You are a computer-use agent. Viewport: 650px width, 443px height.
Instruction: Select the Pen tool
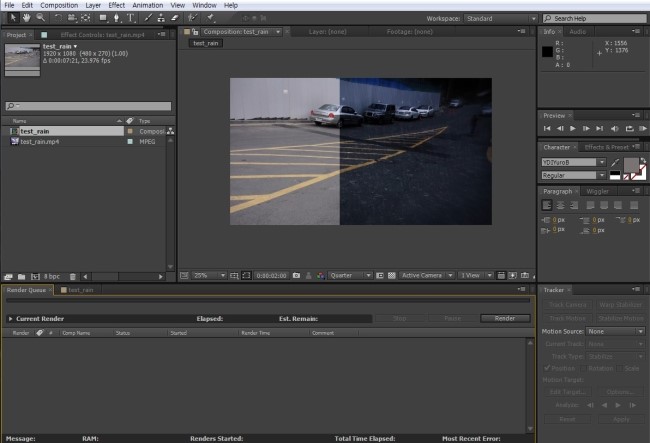click(117, 18)
